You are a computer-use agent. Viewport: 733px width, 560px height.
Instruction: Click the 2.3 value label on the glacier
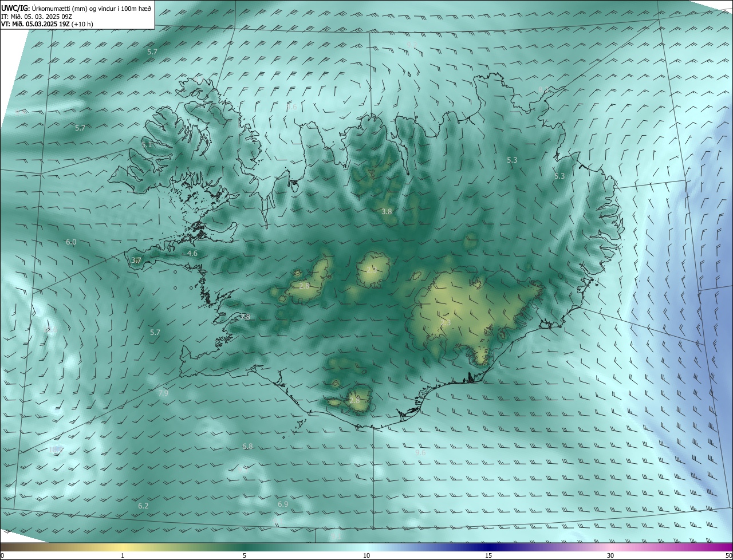pos(446,323)
